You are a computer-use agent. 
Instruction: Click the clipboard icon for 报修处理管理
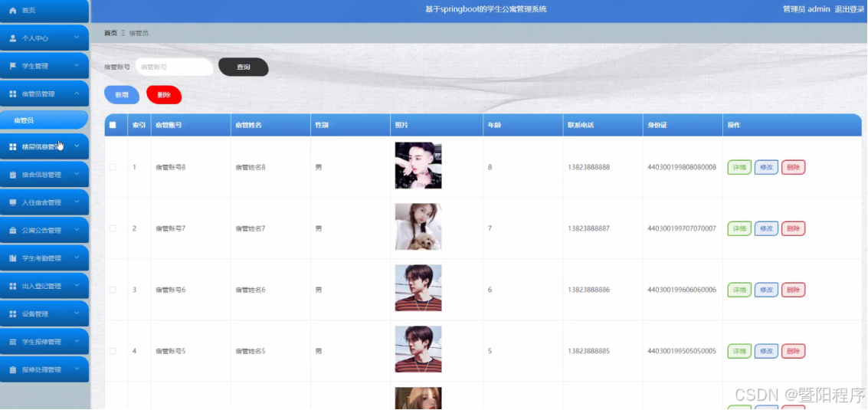(13, 369)
